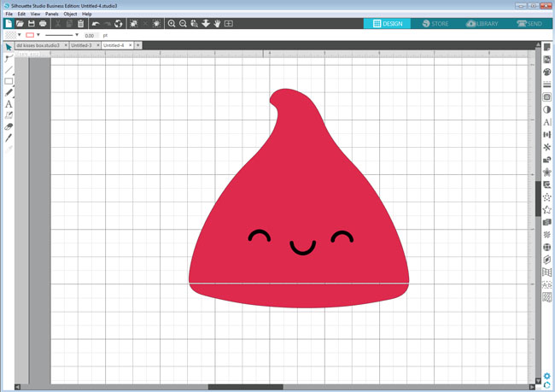This screenshot has width=555, height=392.
Task: Select the Text tool in left toolbar
Action: 9,104
